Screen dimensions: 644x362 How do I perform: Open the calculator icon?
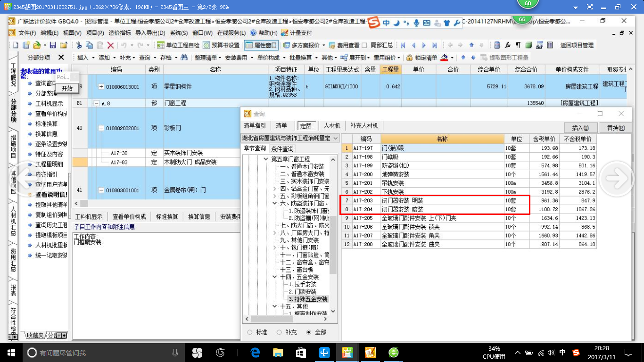tap(497, 45)
